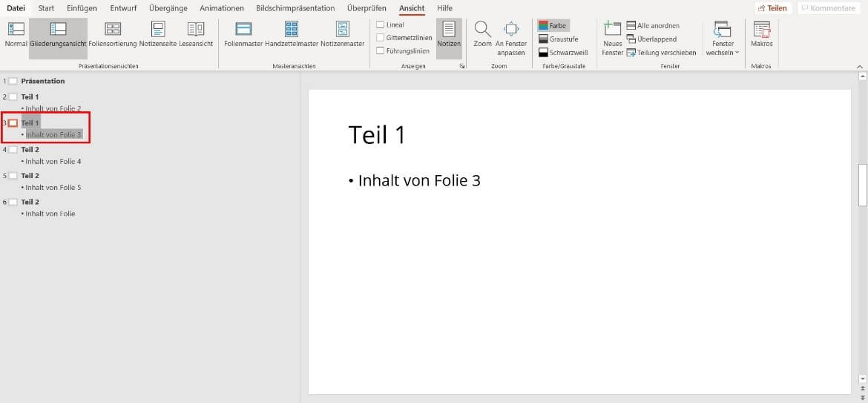Click outline text Inhalt von Folie 5

coord(53,188)
